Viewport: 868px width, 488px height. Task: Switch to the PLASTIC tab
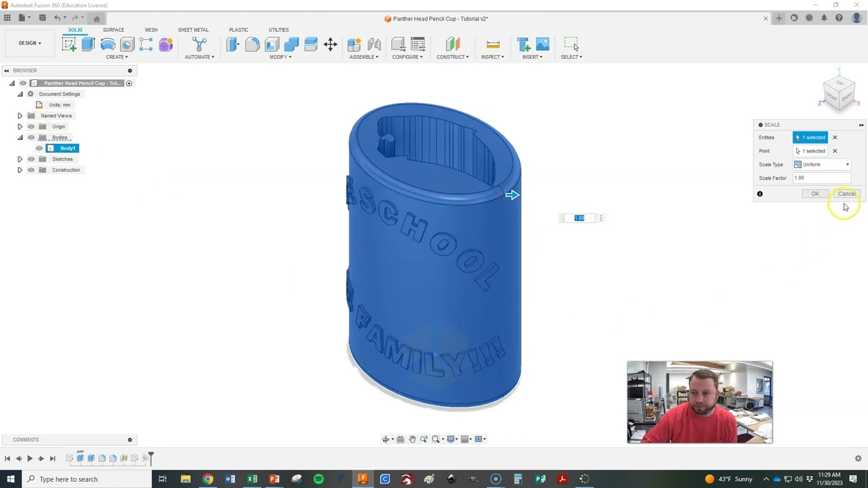point(239,30)
